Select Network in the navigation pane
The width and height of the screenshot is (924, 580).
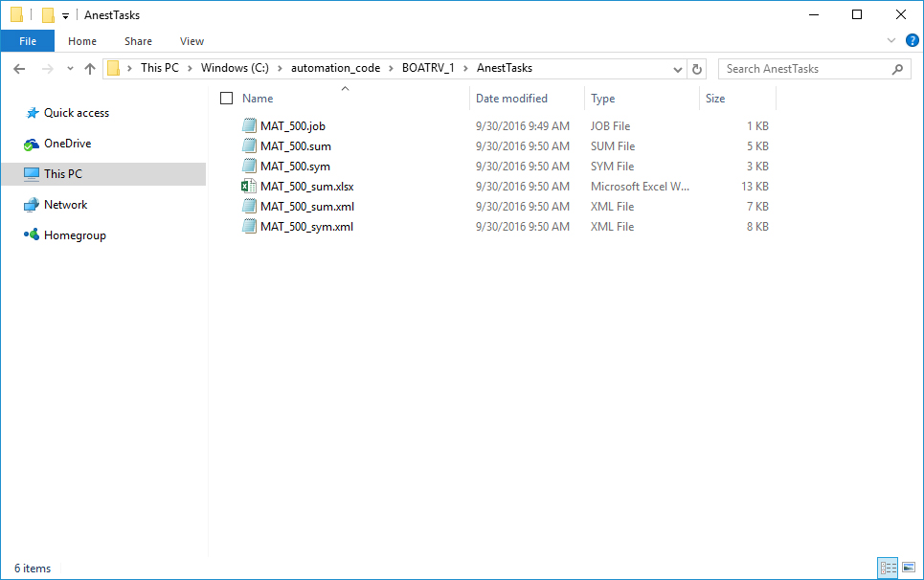[x=65, y=205]
